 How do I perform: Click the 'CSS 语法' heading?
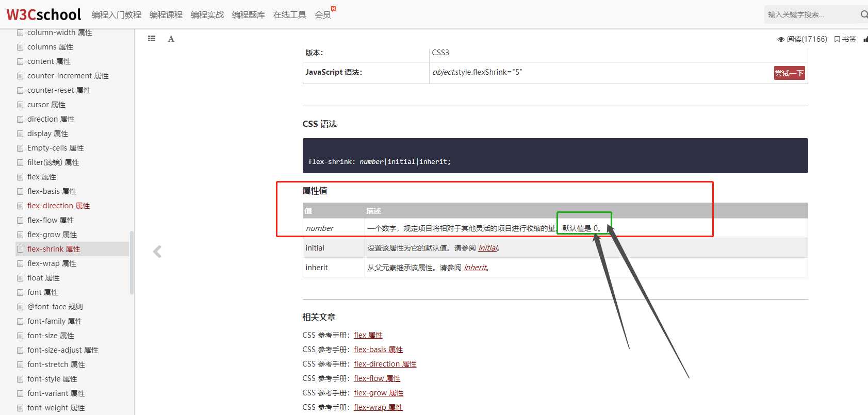pos(320,124)
